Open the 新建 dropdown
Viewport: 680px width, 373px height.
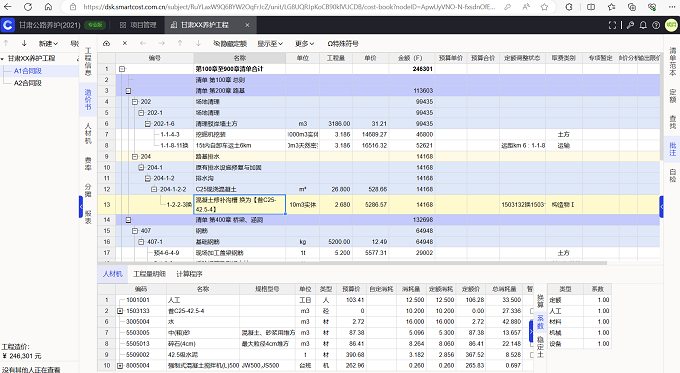48,43
